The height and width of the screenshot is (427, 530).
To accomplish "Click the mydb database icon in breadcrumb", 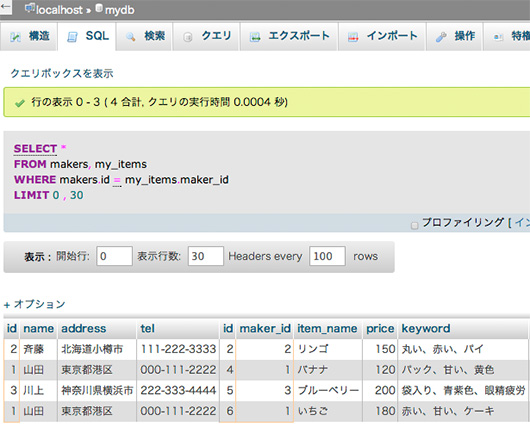I will [x=99, y=8].
